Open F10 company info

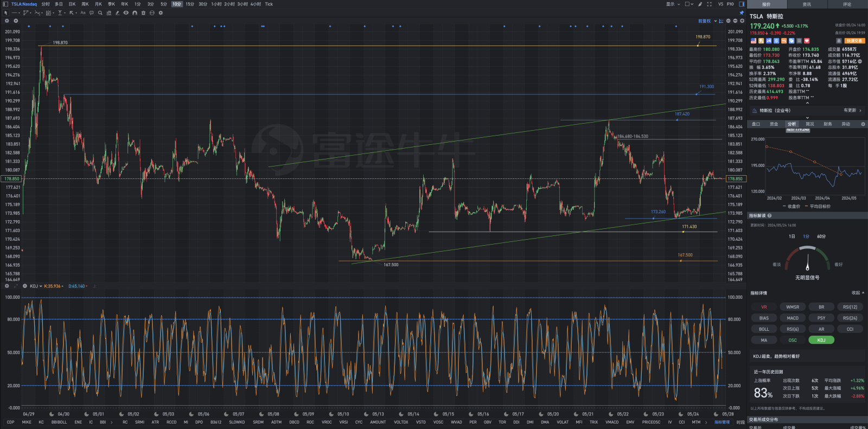tap(730, 4)
